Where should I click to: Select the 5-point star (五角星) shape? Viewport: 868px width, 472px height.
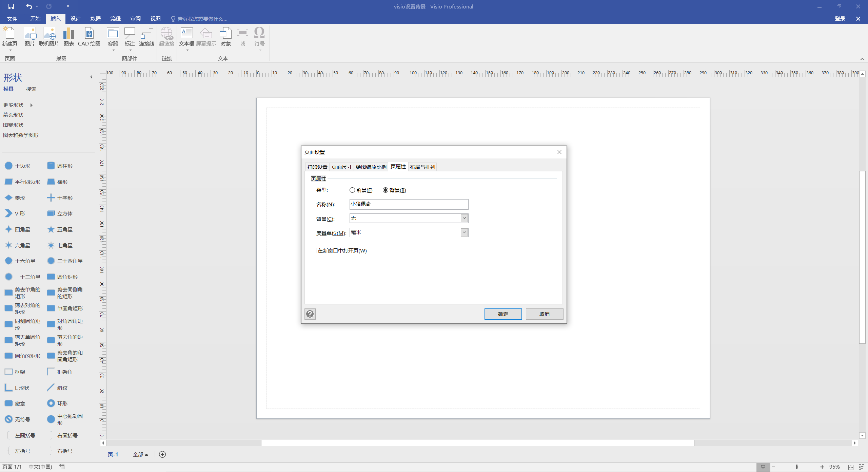tap(60, 229)
